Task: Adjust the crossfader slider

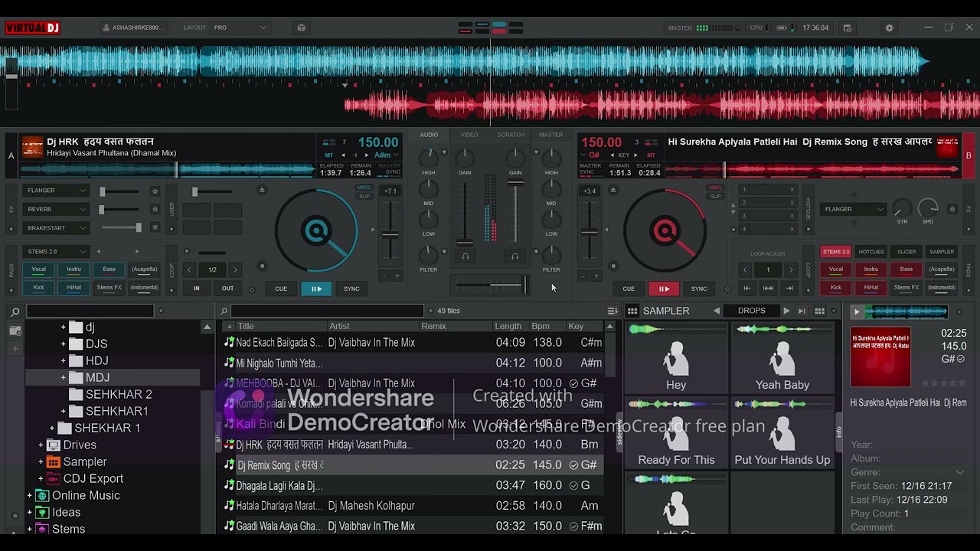Action: pos(491,285)
